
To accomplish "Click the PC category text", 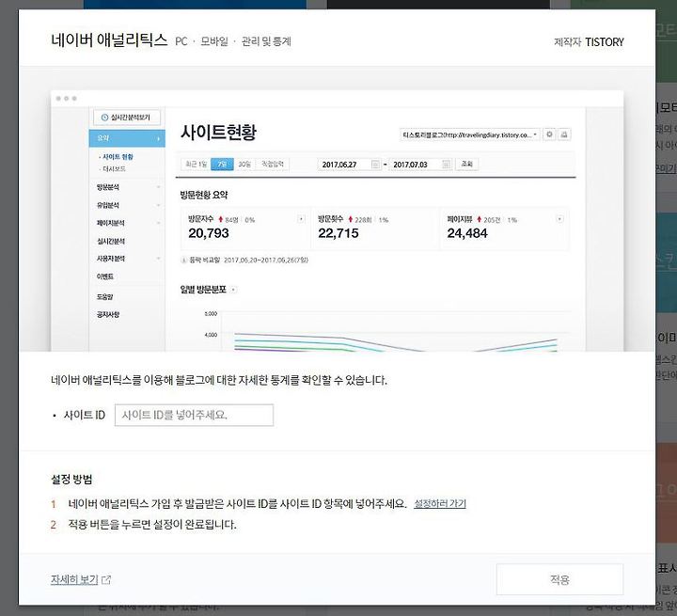I will (181, 41).
